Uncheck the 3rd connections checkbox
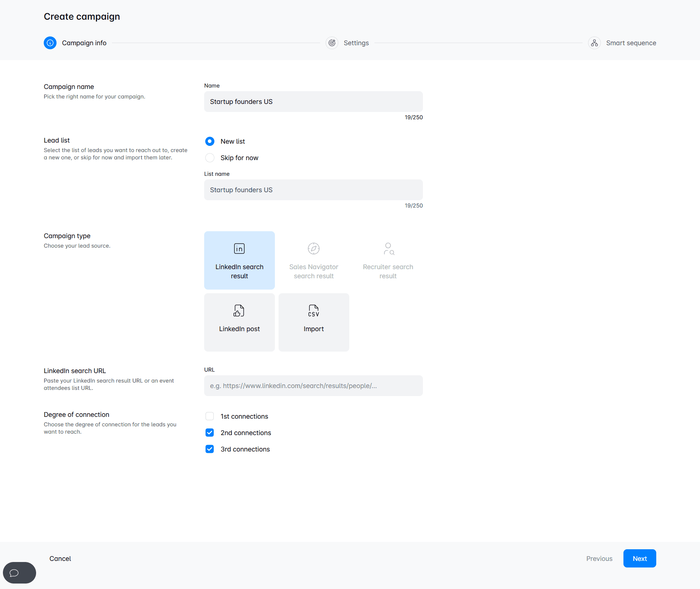700x589 pixels. click(210, 449)
